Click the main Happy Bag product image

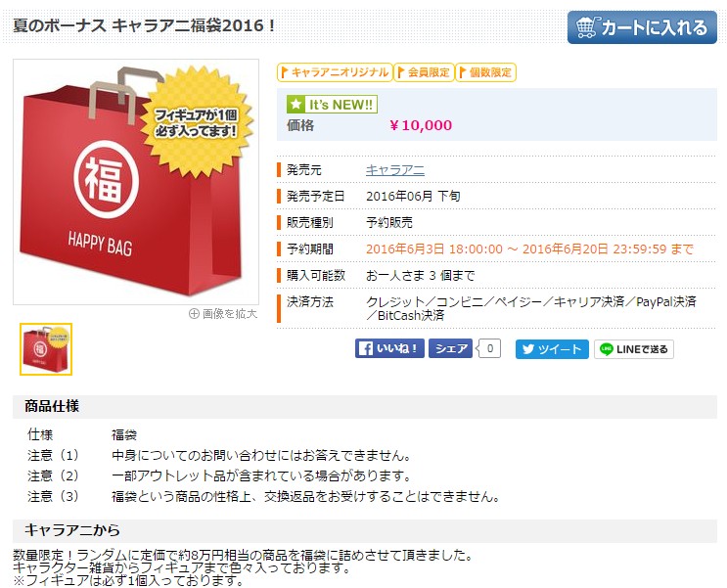136,182
